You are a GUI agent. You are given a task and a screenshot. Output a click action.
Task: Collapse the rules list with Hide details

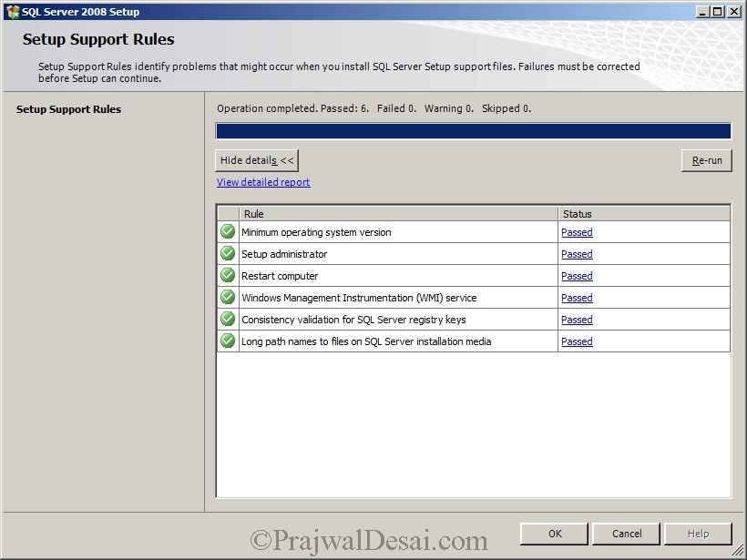(257, 160)
